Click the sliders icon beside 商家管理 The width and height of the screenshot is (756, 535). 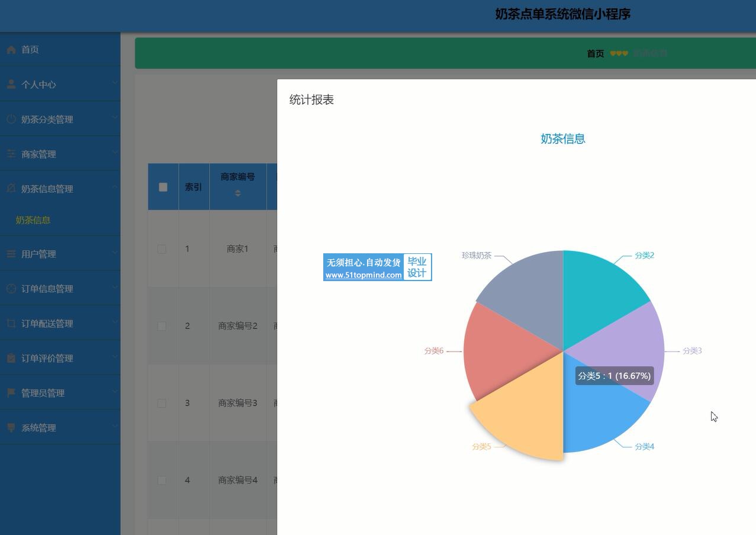(11, 154)
